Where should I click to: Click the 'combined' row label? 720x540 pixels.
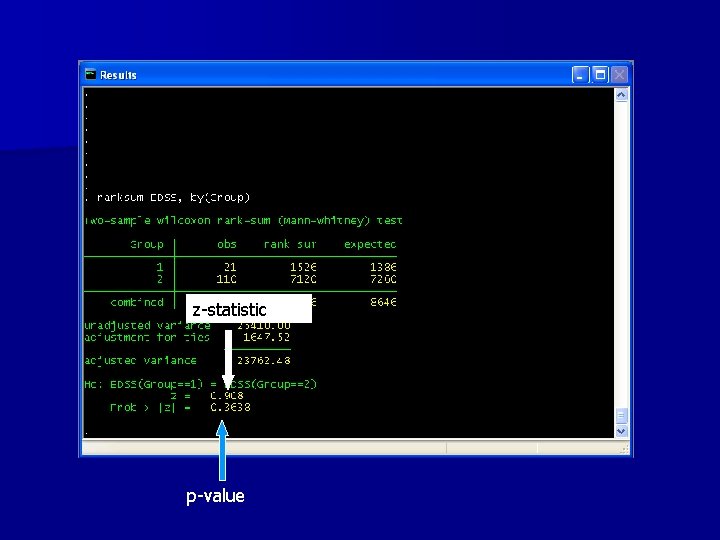coord(137,303)
